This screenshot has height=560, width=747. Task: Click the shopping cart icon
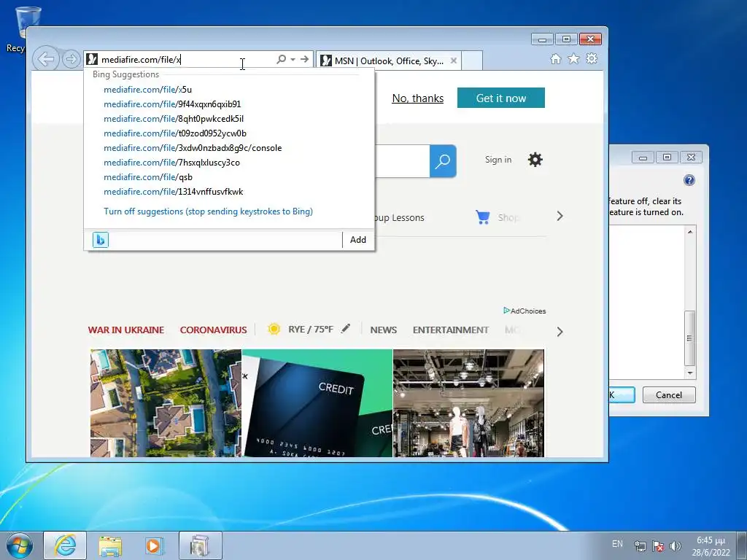[483, 217]
